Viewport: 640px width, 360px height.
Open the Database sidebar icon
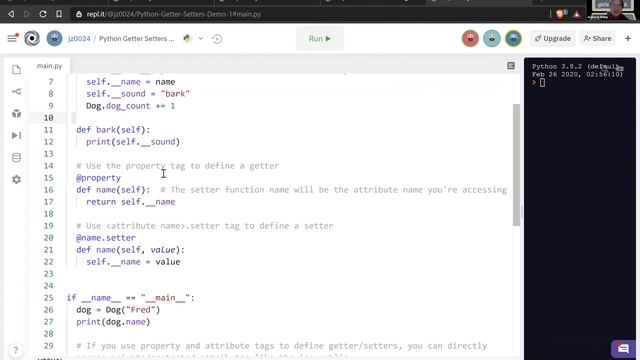(16, 158)
